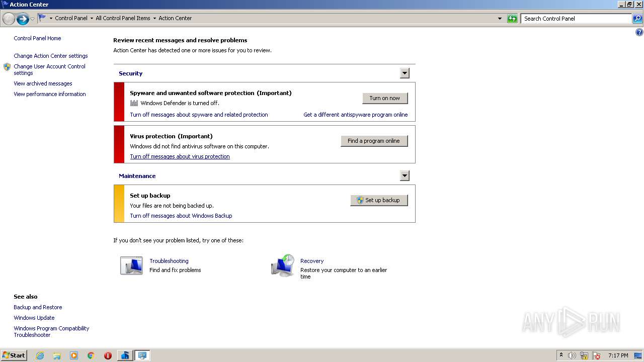The width and height of the screenshot is (644, 362).
Task: Collapse the Security section arrow
Action: (x=405, y=73)
